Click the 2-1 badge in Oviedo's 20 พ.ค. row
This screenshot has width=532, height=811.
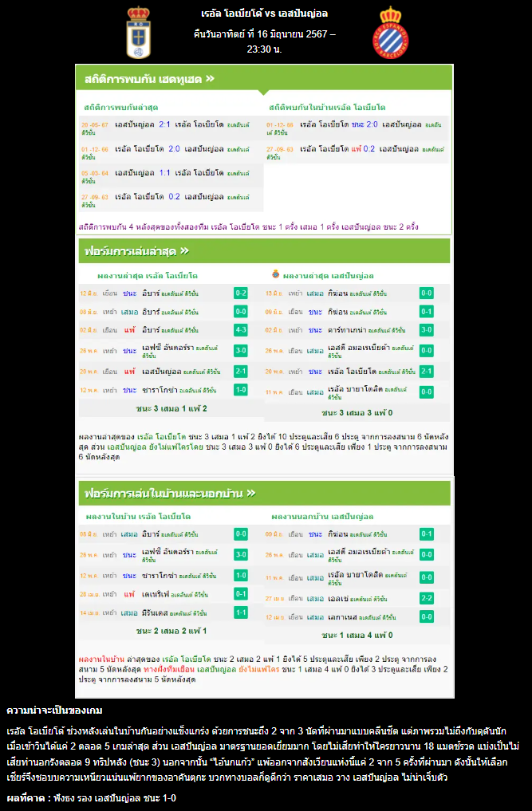tap(241, 372)
